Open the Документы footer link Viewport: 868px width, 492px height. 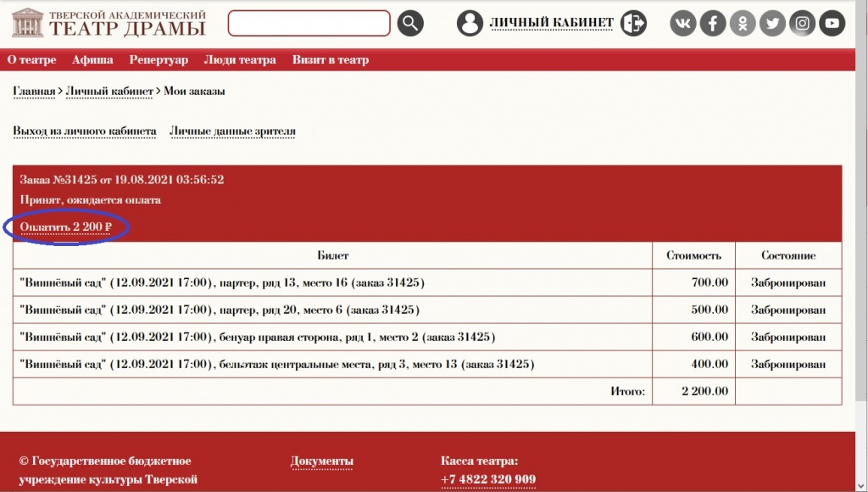[x=321, y=461]
